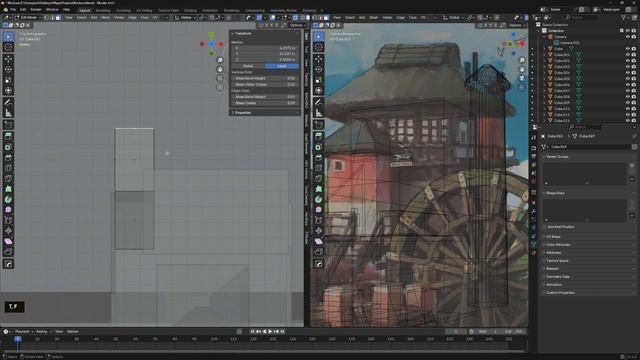Toggle Collection visibility eye icon

point(628,31)
